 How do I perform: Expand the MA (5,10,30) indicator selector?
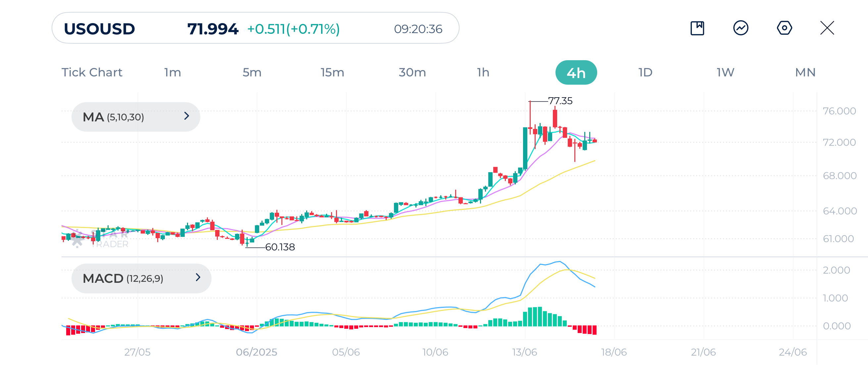(135, 117)
